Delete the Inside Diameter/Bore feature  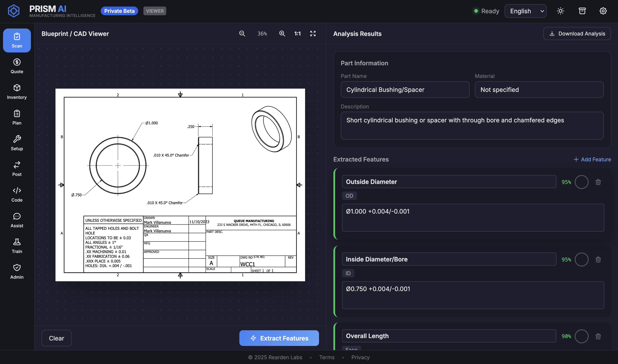598,260
